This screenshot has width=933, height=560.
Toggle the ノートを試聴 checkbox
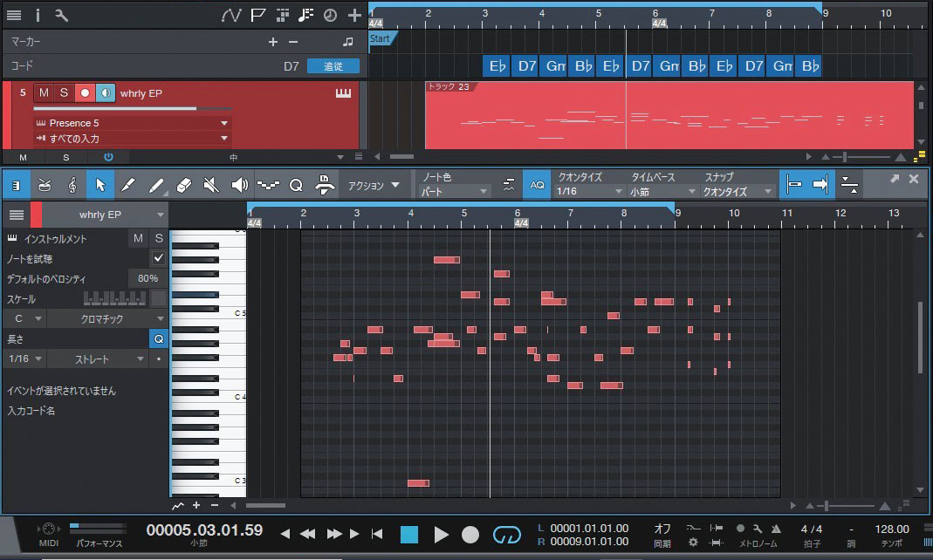coord(158,258)
